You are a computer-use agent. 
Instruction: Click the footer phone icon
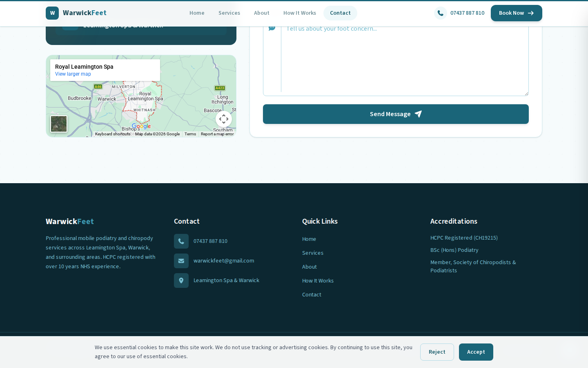pyautogui.click(x=181, y=241)
